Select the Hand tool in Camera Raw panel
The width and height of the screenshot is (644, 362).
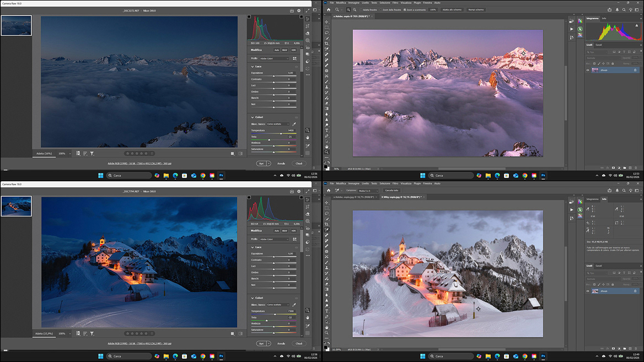pyautogui.click(x=307, y=138)
